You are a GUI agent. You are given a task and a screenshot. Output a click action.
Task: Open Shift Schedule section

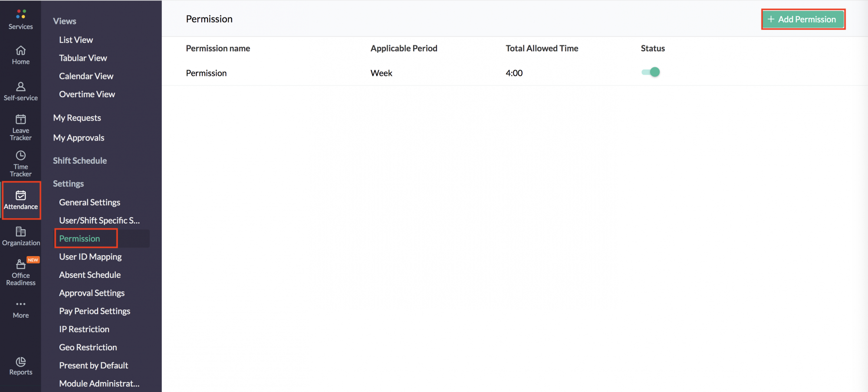click(x=80, y=161)
